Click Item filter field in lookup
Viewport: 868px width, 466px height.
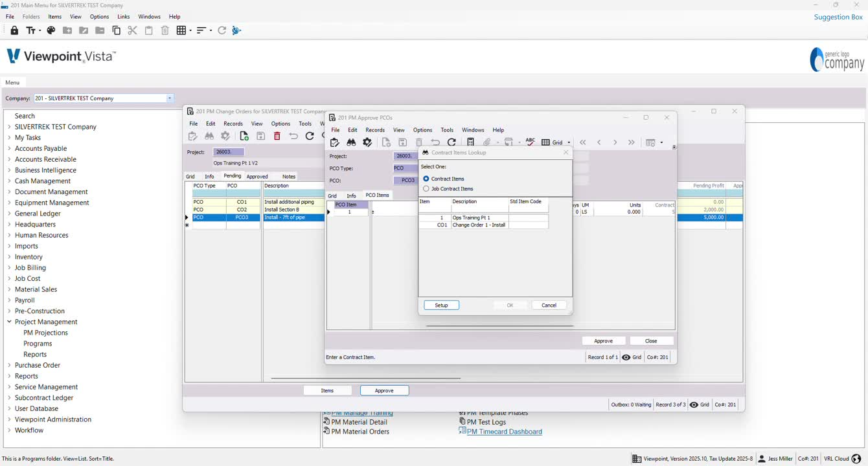tap(435, 209)
